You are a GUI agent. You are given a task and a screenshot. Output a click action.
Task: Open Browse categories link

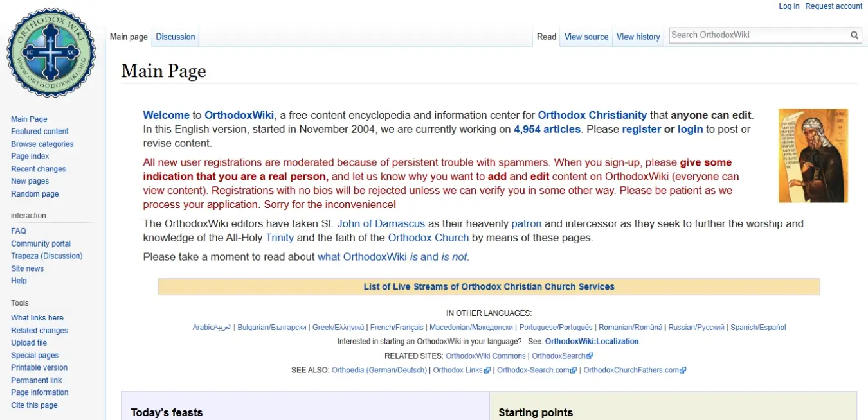[42, 144]
